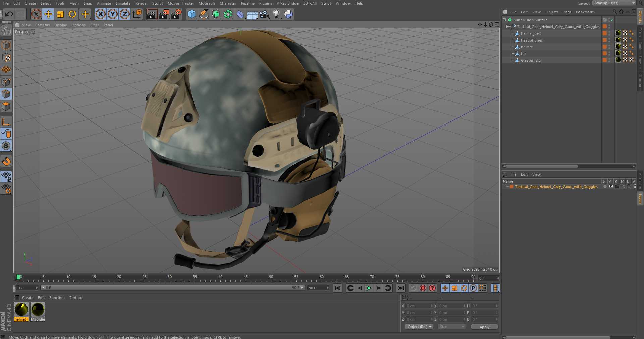
Task: Toggle visibility dots of helmet object
Action: pos(609,47)
